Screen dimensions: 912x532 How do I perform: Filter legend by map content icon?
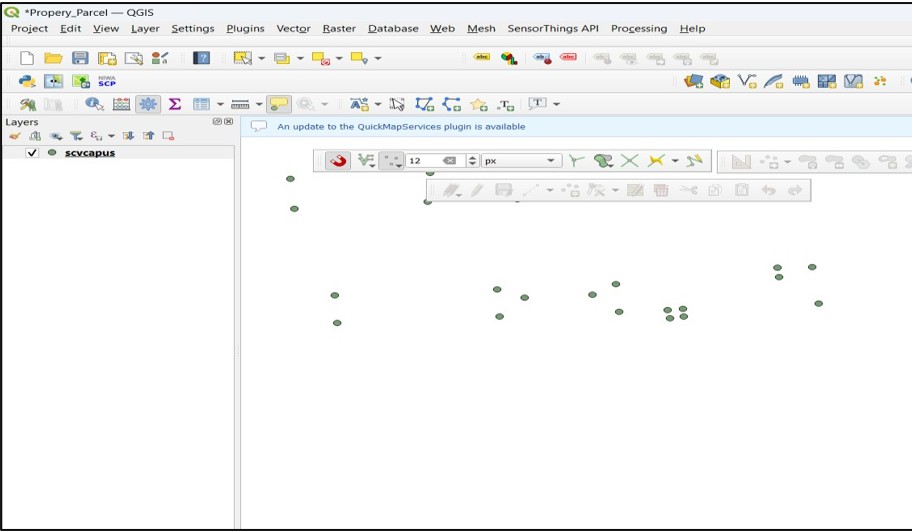76,136
